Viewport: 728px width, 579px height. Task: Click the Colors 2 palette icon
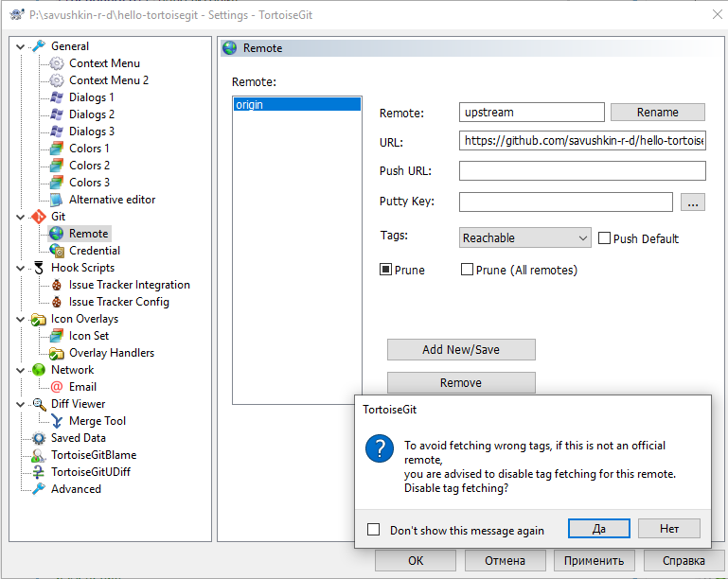[57, 166]
